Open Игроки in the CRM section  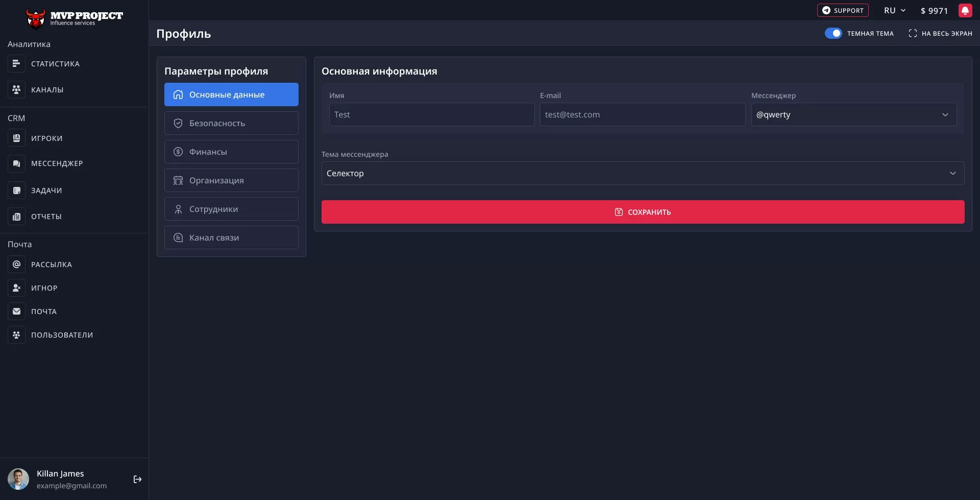tap(46, 138)
